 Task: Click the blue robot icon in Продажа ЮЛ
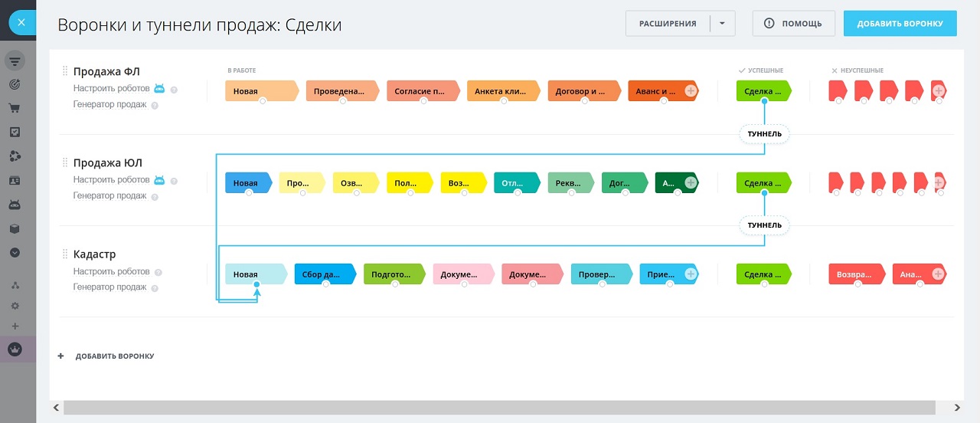pyautogui.click(x=159, y=179)
